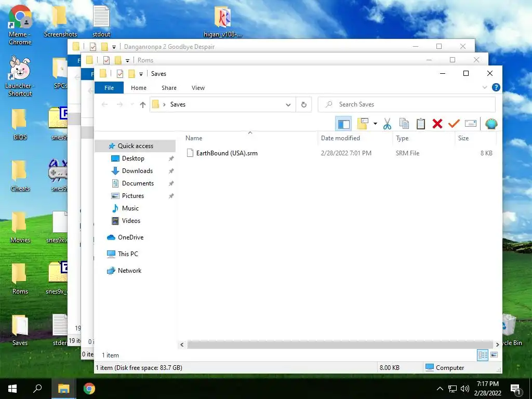Sort by the Type column header

423,138
